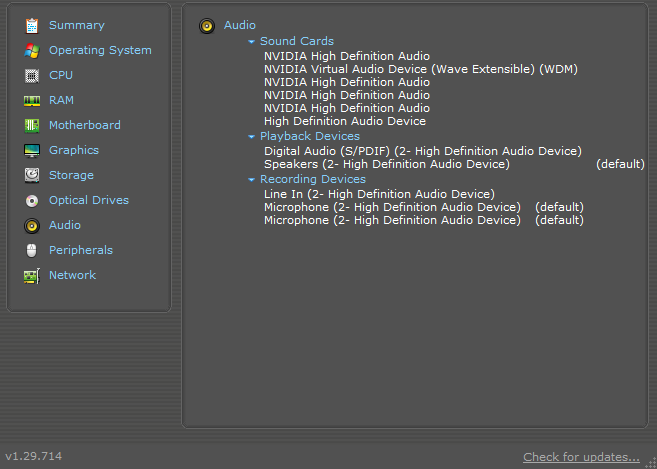The image size is (657, 469).
Task: Switch to the Storage section
Action: [71, 175]
